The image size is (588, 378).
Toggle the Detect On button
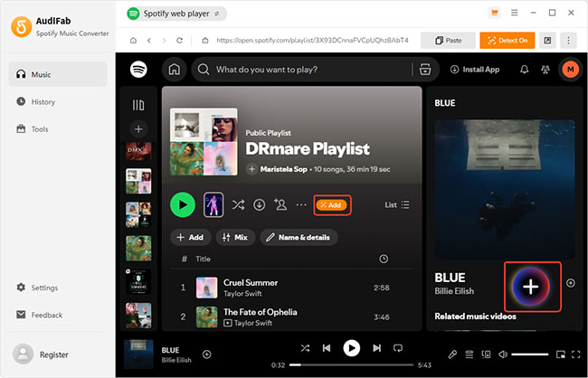pos(507,41)
